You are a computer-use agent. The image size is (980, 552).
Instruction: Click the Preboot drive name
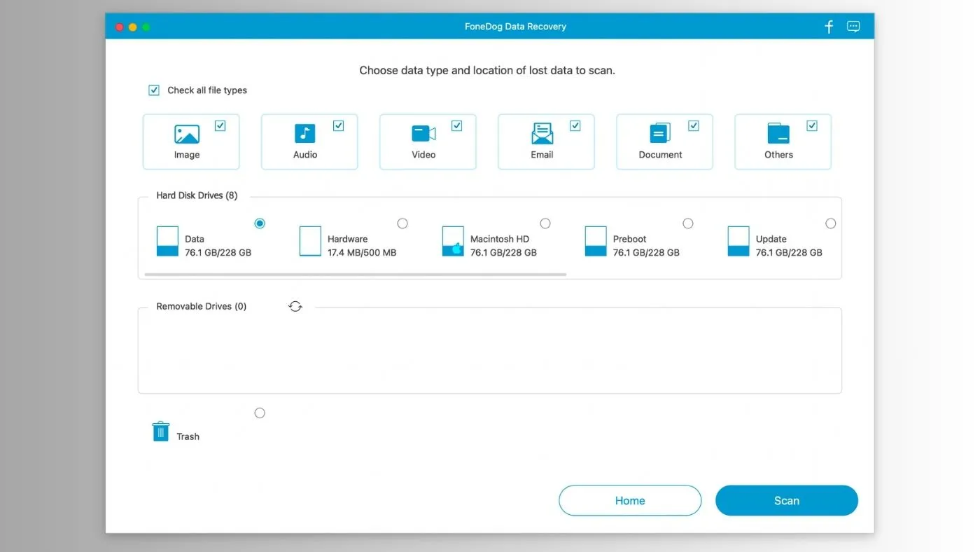pyautogui.click(x=630, y=239)
